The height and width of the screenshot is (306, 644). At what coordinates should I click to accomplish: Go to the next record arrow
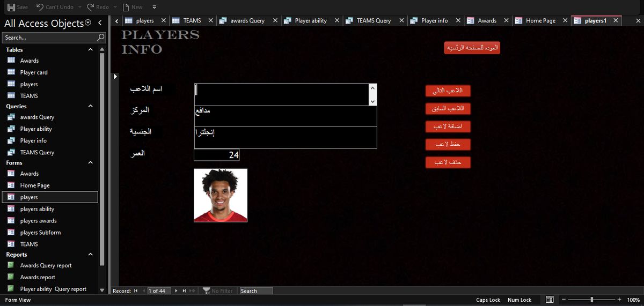176,291
